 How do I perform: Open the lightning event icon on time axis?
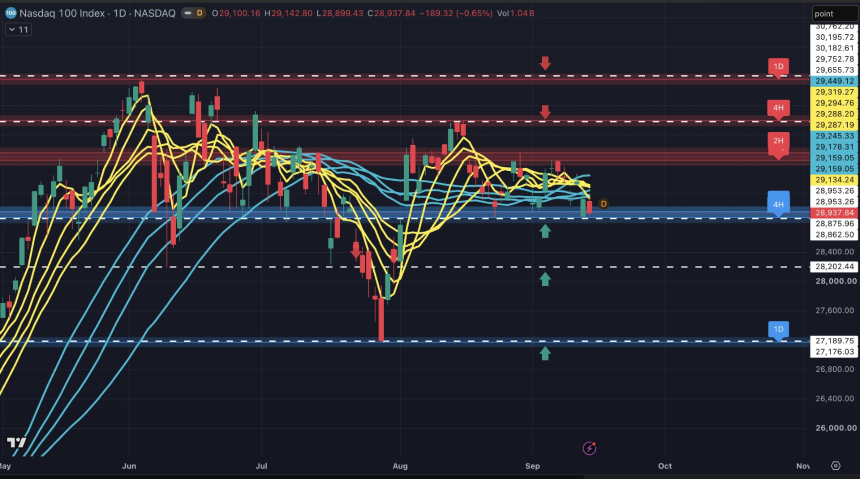[589, 448]
